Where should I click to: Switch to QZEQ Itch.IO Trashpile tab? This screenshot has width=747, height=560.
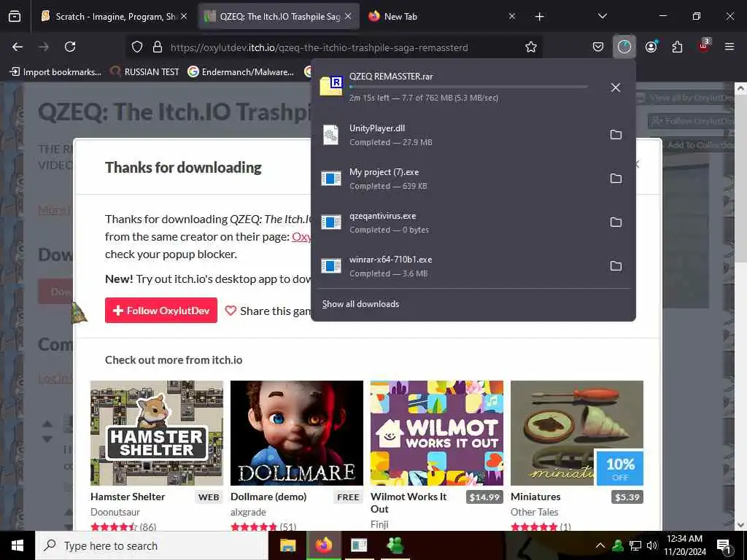pyautogui.click(x=279, y=17)
